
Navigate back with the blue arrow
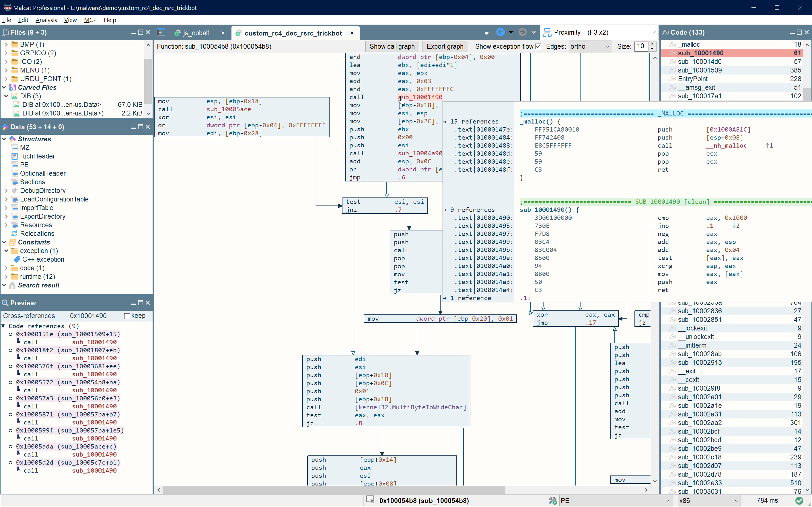pyautogui.click(x=500, y=32)
